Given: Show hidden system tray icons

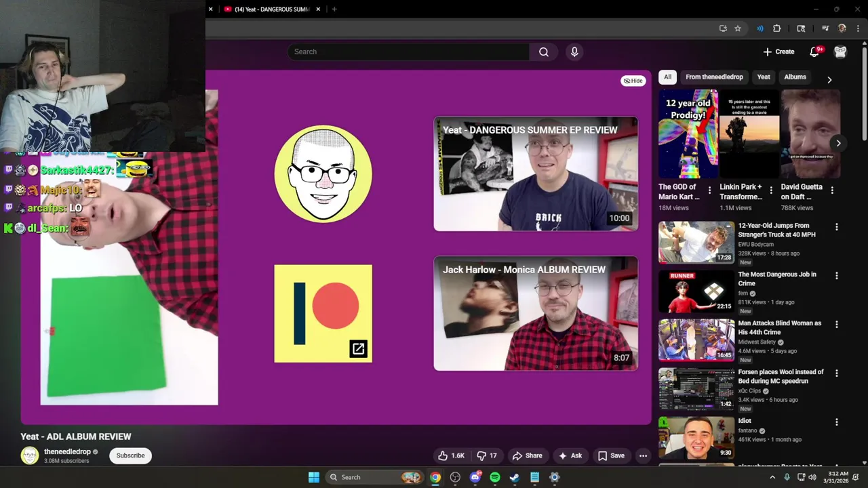Looking at the screenshot, I should [x=772, y=477].
